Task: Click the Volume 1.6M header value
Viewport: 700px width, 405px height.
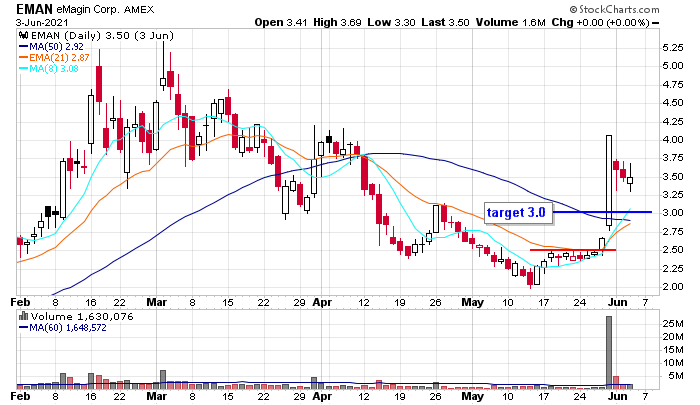Action: coord(510,22)
